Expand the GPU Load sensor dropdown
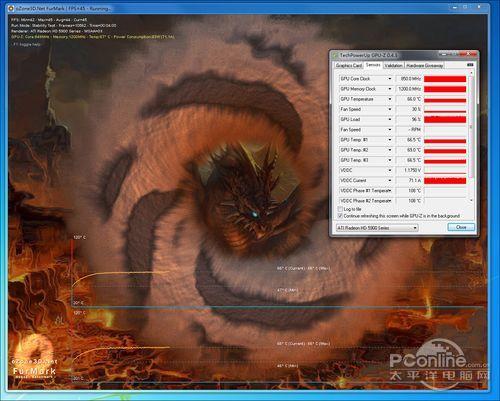The width and height of the screenshot is (500, 401). click(x=389, y=119)
